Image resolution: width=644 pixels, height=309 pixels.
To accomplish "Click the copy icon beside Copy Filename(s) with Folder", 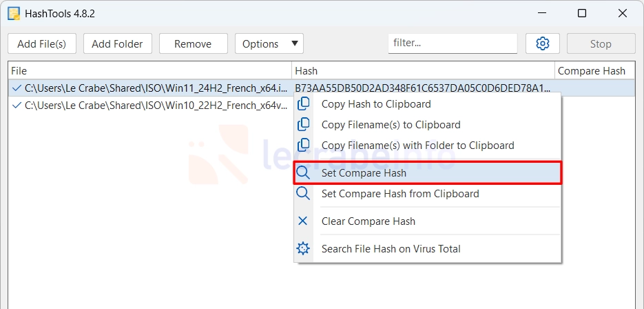I will (x=303, y=146).
